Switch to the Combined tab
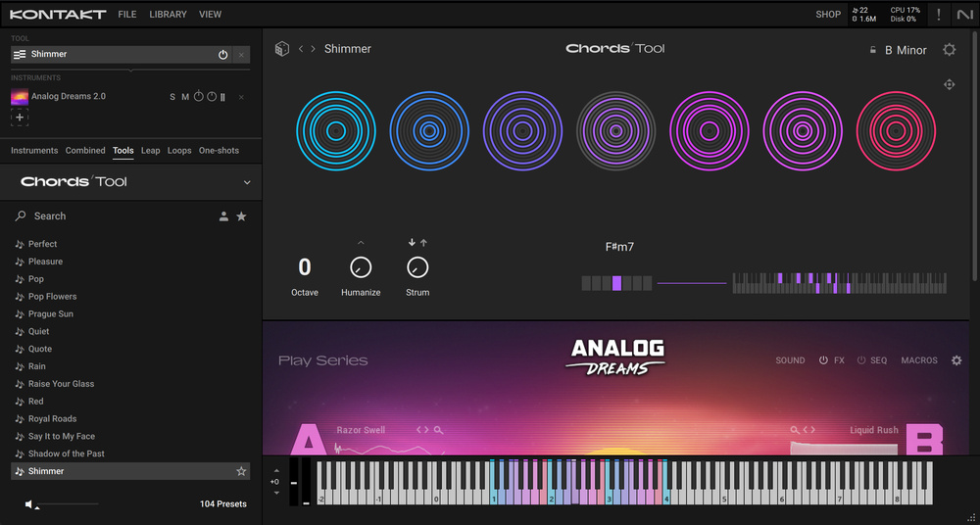 85,151
